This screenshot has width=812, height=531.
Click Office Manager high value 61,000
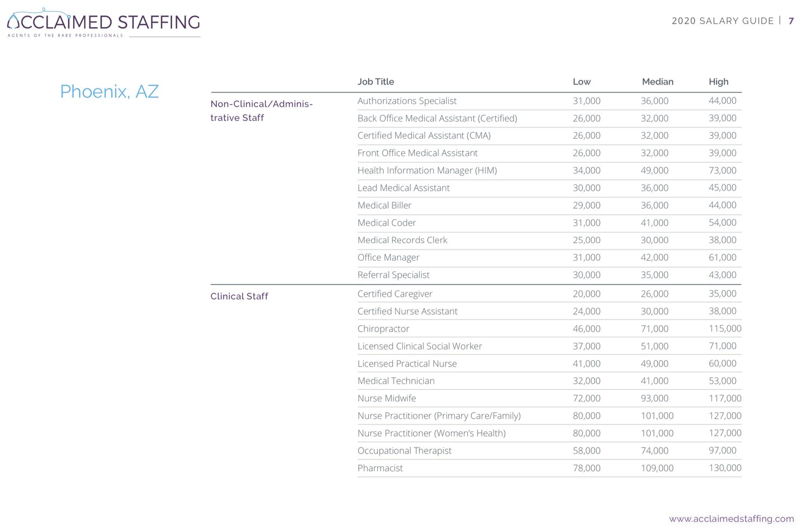click(x=723, y=257)
